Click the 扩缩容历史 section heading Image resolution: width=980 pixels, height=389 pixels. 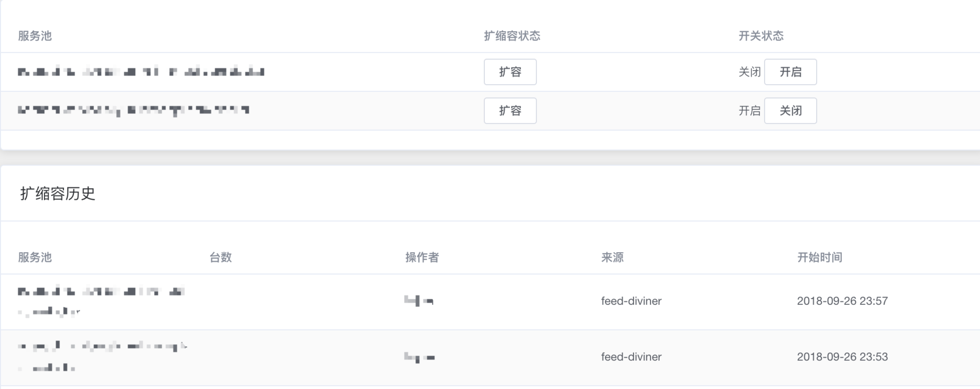pos(58,193)
